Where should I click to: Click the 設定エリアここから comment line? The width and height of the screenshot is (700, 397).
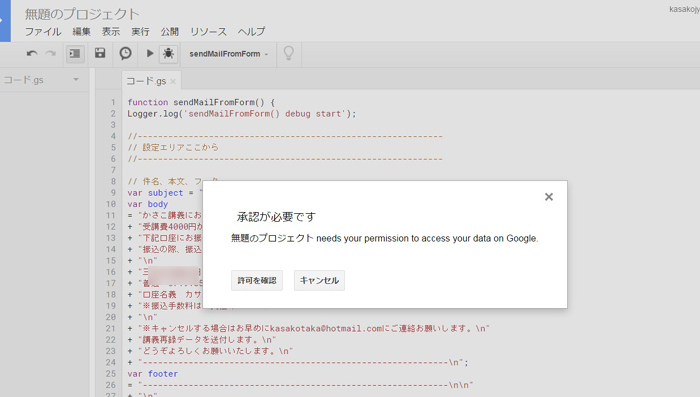tap(173, 147)
